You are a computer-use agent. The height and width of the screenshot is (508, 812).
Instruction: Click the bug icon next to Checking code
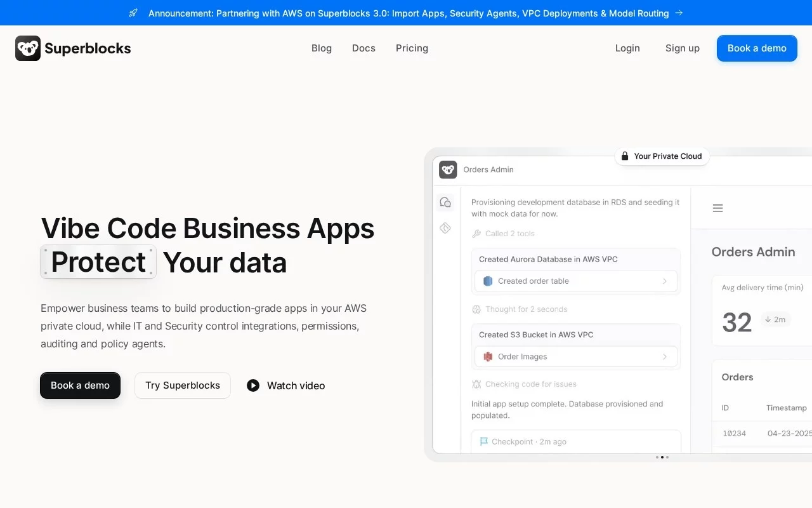coord(476,384)
